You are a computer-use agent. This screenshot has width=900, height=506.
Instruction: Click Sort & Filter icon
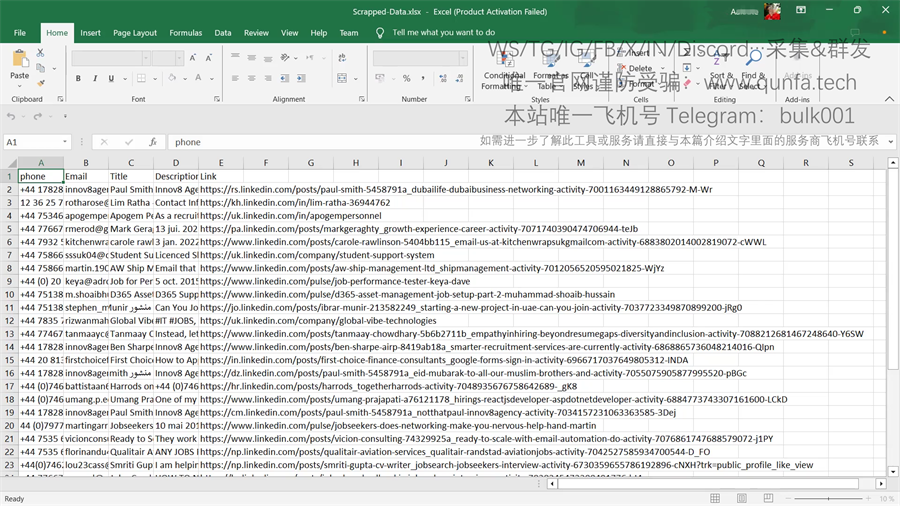point(720,58)
